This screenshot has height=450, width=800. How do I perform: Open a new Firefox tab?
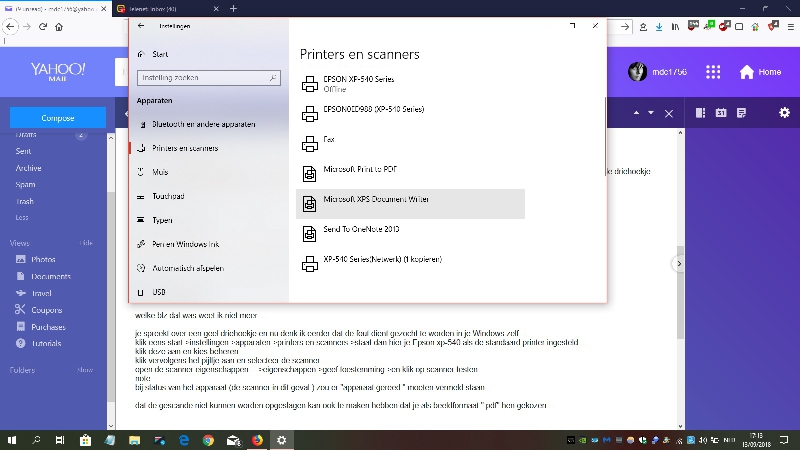tap(233, 9)
